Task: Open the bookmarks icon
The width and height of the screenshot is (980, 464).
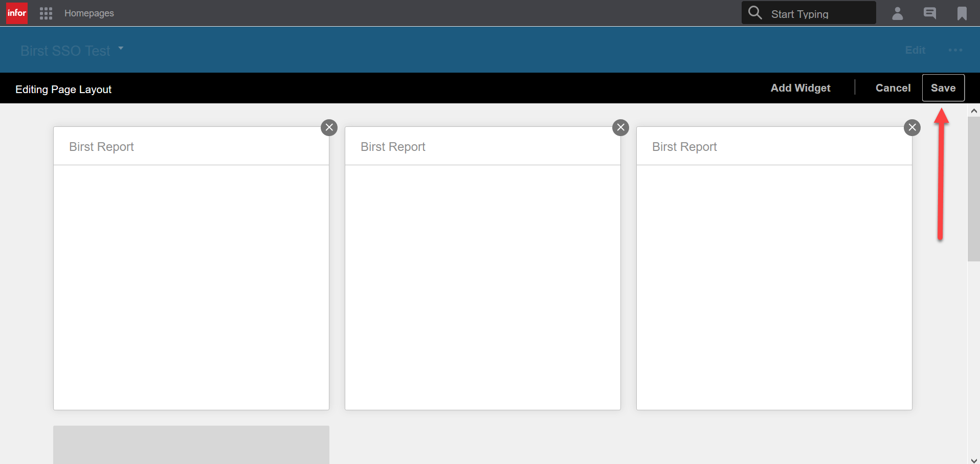Action: pos(962,13)
